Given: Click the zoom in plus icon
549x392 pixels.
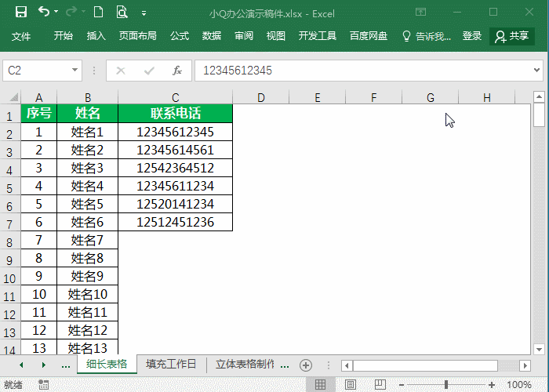Looking at the screenshot, I should coord(492,385).
